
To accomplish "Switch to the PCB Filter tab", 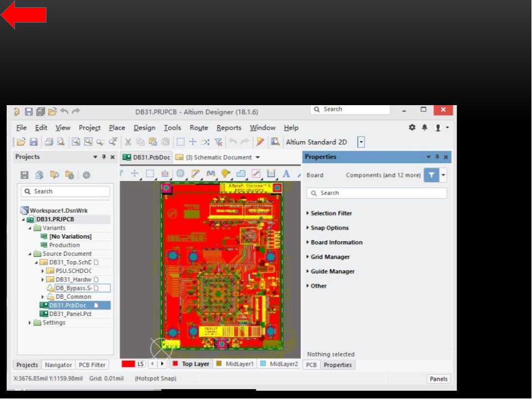I will coord(92,365).
